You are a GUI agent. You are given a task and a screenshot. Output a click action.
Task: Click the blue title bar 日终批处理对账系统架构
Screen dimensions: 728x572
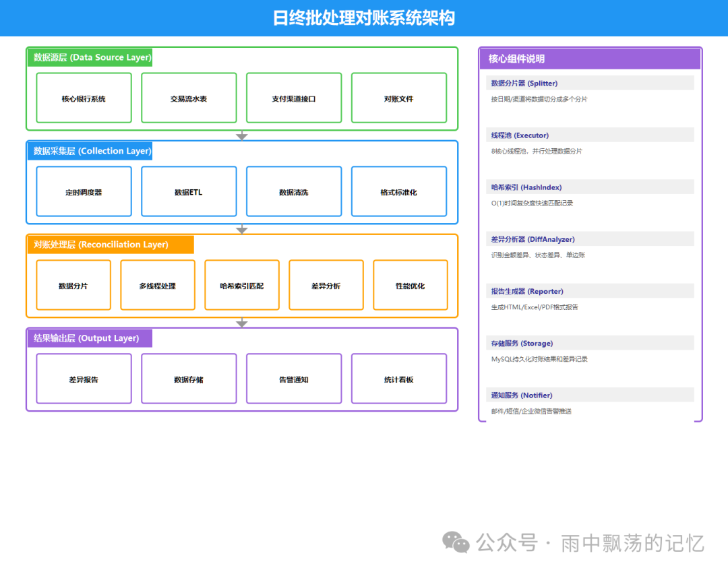click(x=364, y=18)
